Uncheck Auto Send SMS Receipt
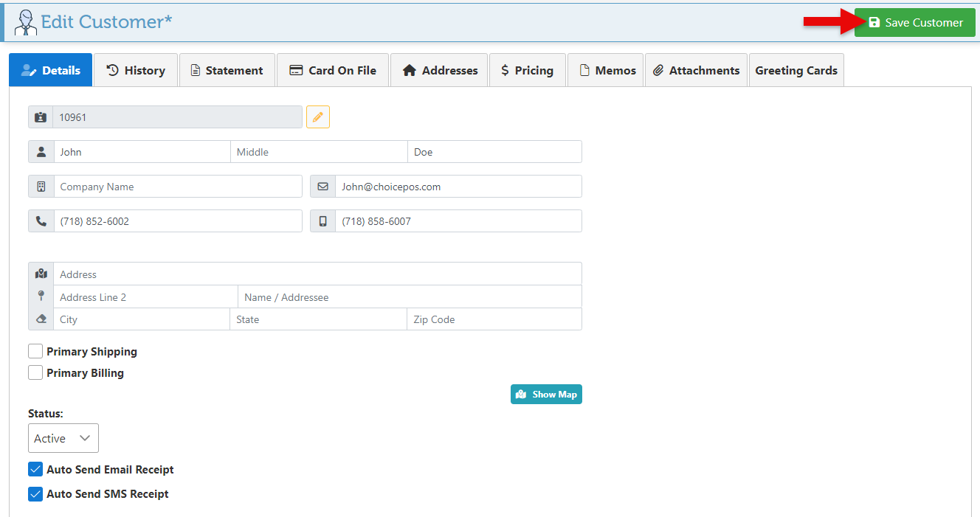The image size is (980, 517). 35,494
